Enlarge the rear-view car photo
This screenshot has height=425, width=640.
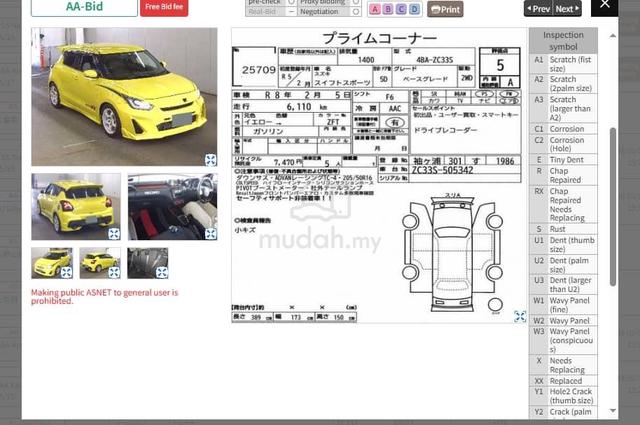tap(114, 234)
